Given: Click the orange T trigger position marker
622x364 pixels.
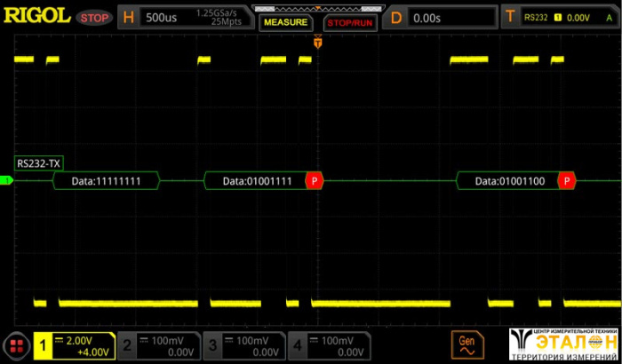Looking at the screenshot, I should [x=316, y=41].
